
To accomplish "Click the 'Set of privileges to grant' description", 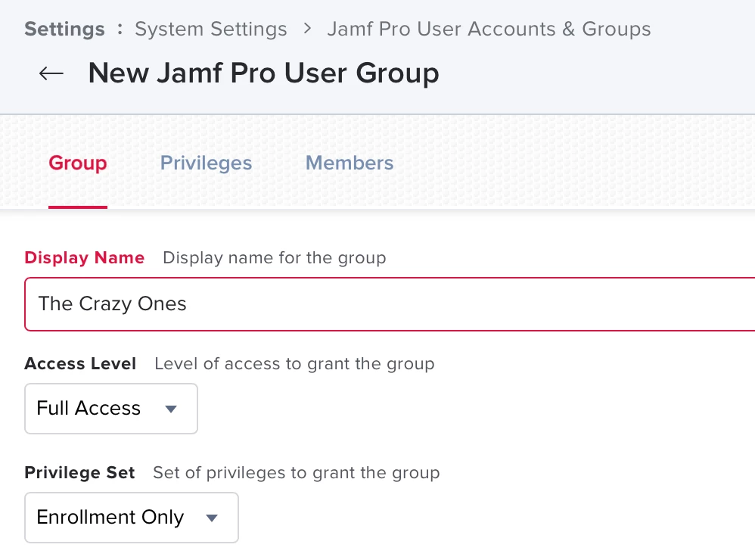I will 296,473.
